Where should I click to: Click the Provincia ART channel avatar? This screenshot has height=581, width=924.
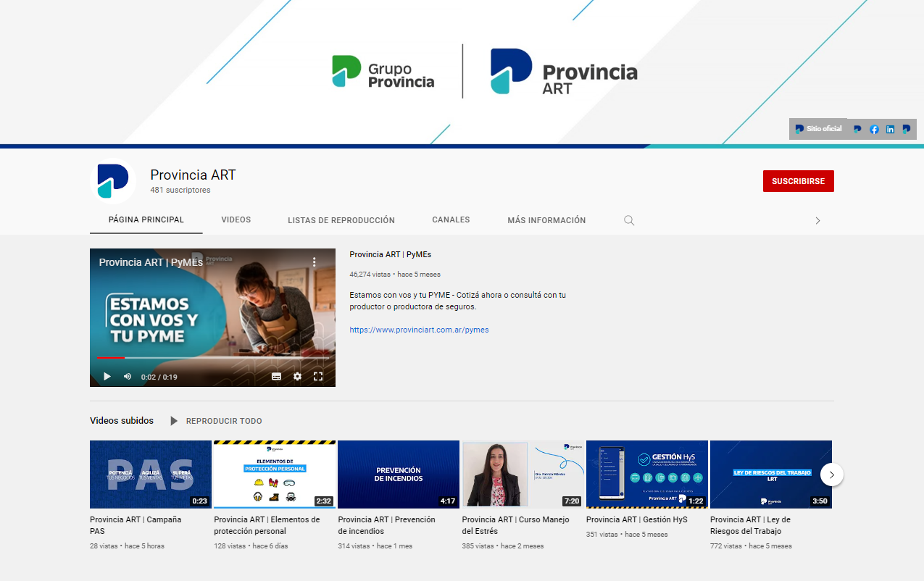pos(113,181)
